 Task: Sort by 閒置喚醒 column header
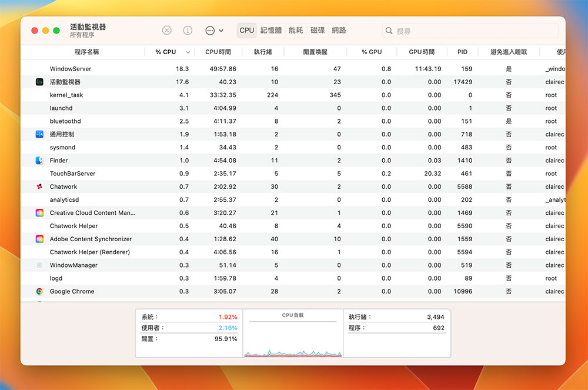[x=315, y=52]
